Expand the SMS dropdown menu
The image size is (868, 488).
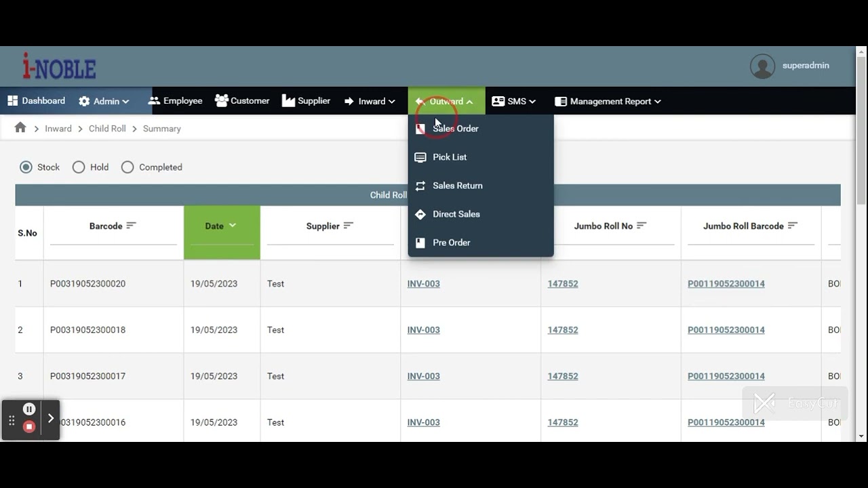(514, 101)
